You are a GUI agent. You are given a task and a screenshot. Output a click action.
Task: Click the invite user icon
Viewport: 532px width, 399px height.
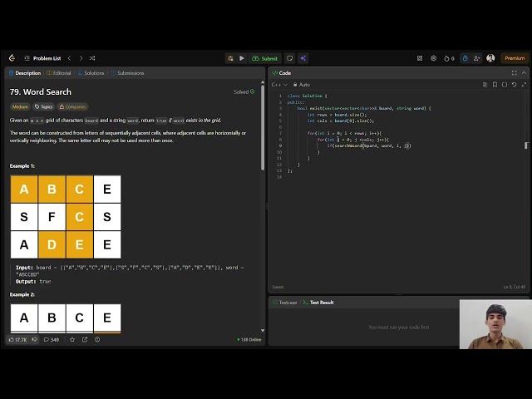(x=476, y=58)
